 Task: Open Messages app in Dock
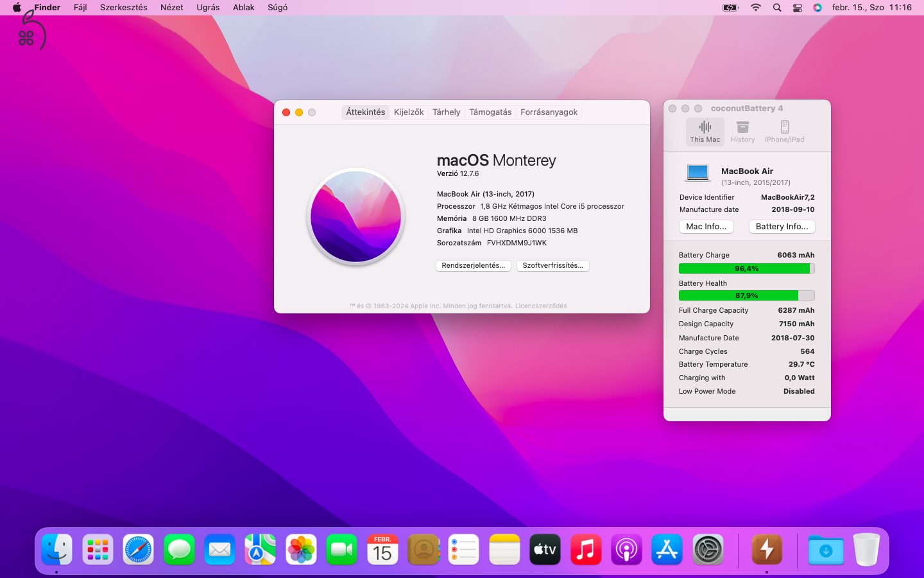(179, 550)
